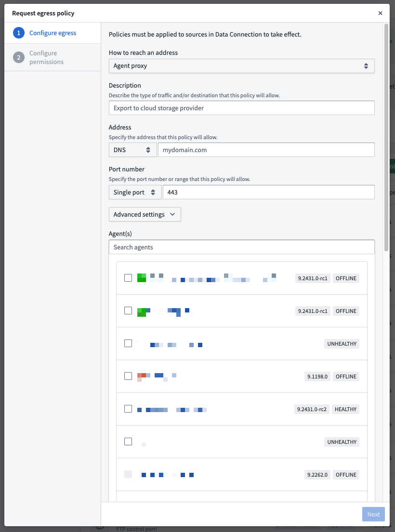Select the HEALTHY agent running 9.2431.0-rc2
The width and height of the screenshot is (395, 532).
click(x=128, y=408)
